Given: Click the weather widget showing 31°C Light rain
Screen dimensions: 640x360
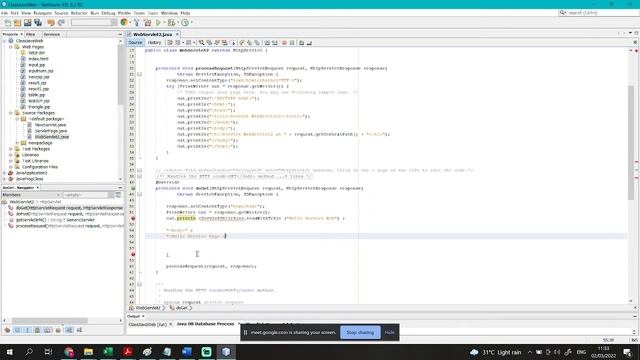Looking at the screenshot, I should click(496, 352).
